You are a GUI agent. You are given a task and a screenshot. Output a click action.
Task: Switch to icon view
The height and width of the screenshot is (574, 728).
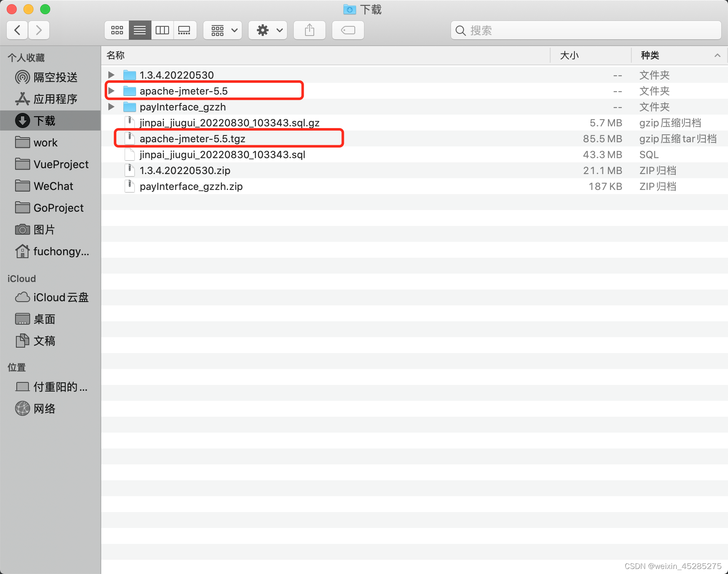pos(117,30)
